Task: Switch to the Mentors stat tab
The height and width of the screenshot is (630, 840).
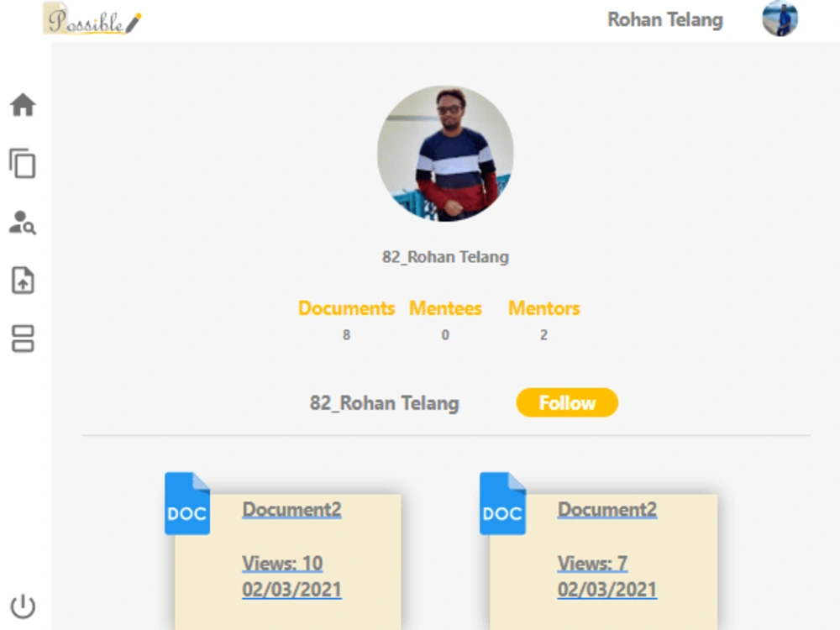Action: coord(543,308)
